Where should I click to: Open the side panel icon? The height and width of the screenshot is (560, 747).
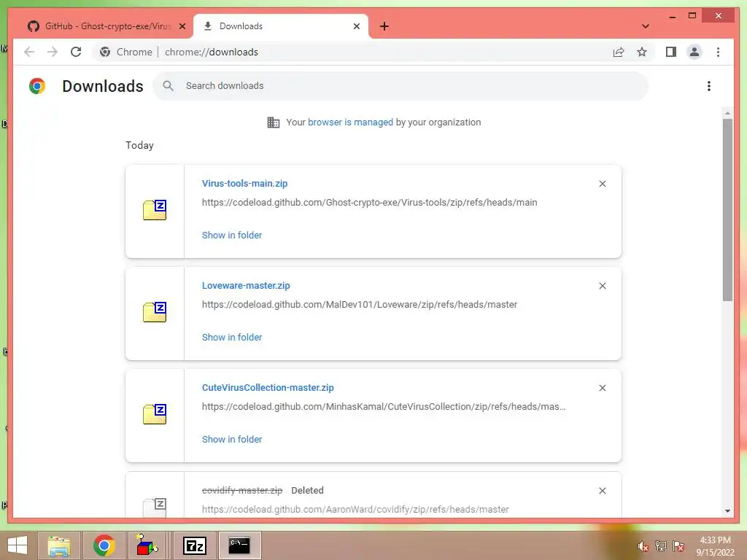pos(671,52)
